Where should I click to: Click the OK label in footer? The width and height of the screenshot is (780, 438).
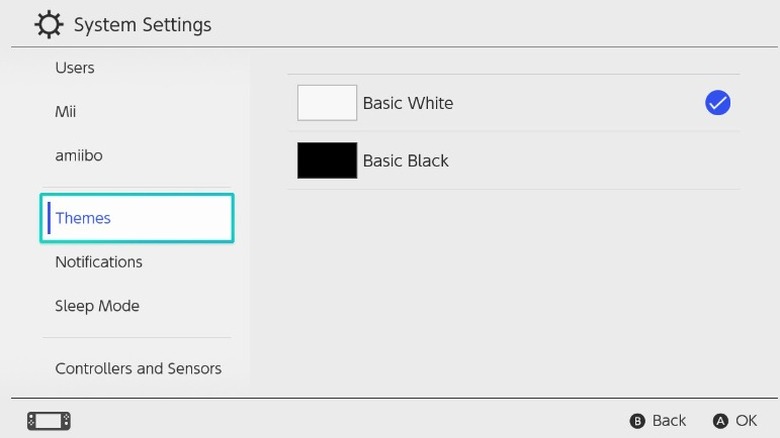(x=746, y=420)
